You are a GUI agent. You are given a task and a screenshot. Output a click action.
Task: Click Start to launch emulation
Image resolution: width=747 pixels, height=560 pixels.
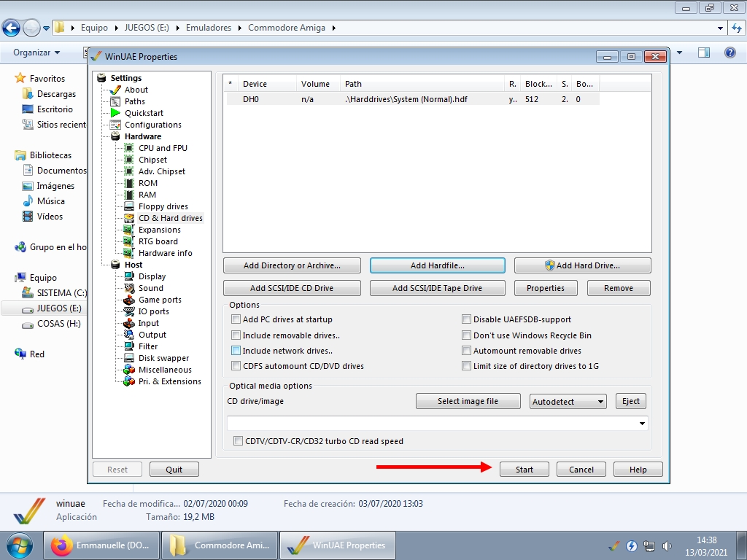coord(524,470)
